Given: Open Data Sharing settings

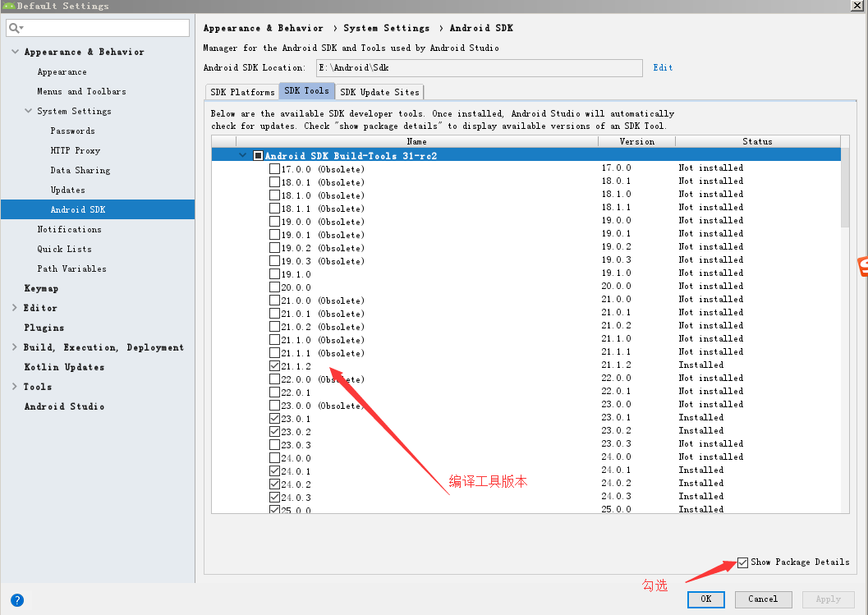Looking at the screenshot, I should 80,171.
